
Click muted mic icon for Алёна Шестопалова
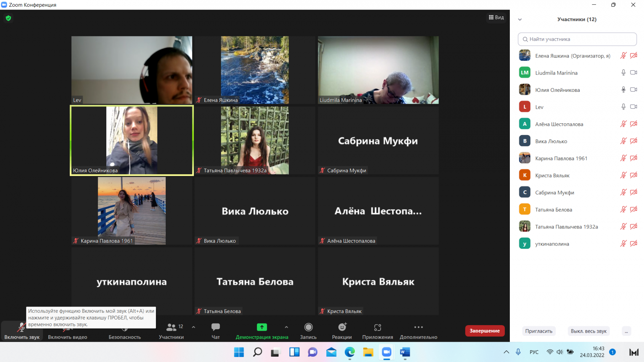(x=623, y=124)
